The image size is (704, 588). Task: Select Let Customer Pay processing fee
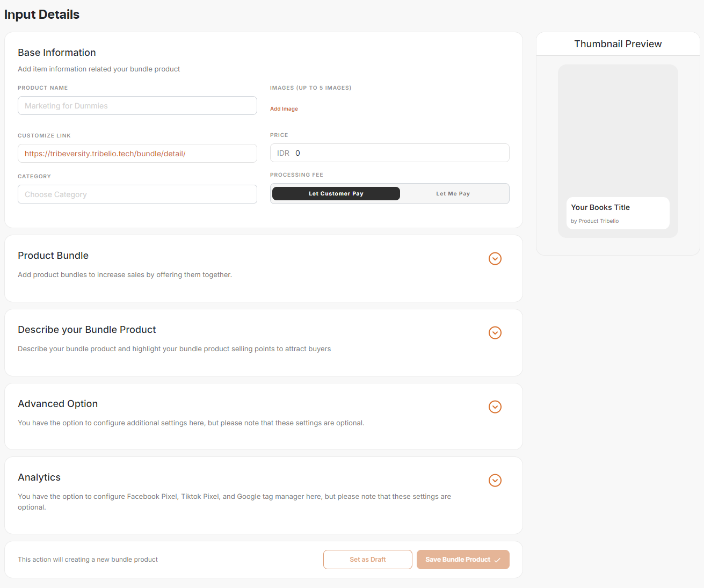pyautogui.click(x=336, y=194)
